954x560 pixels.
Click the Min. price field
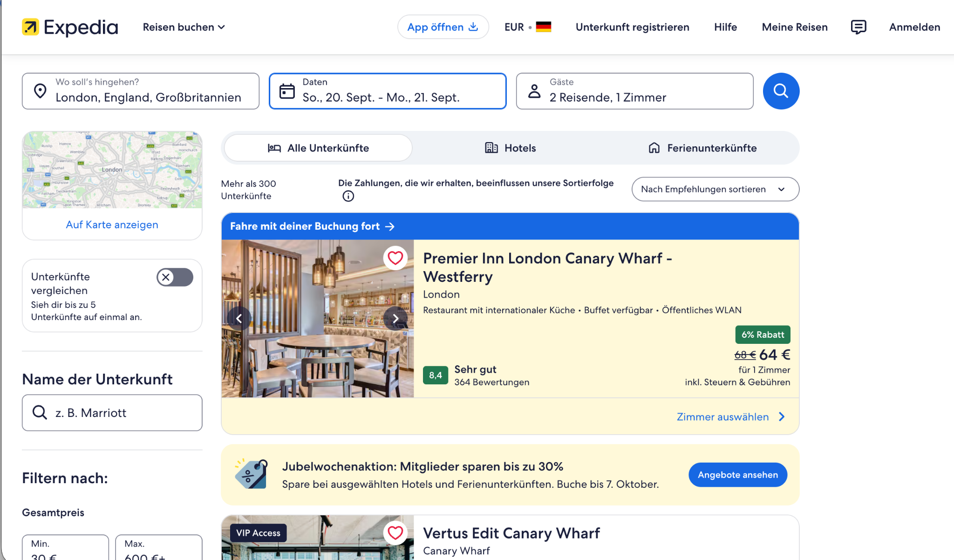(x=65, y=548)
